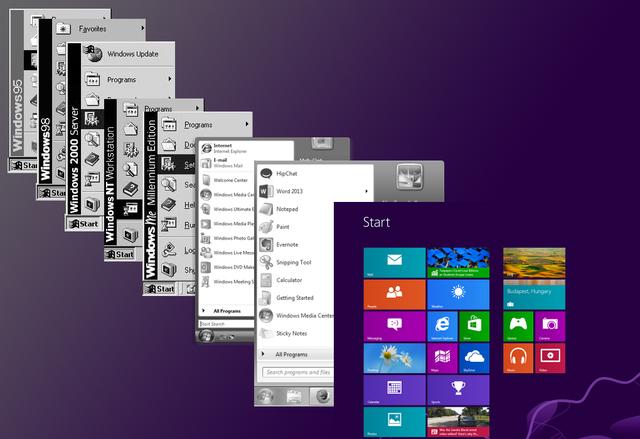Open the Xbox Games tile
640x439 pixels.
coord(518,326)
